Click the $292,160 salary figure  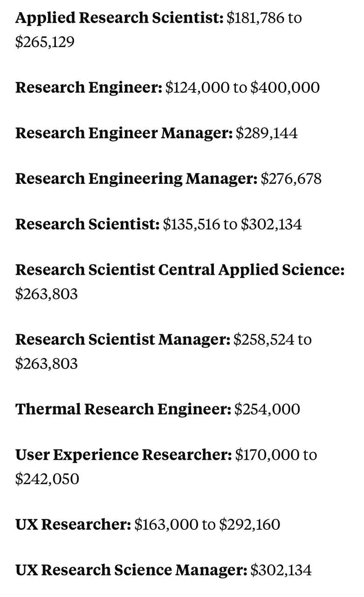249,524
